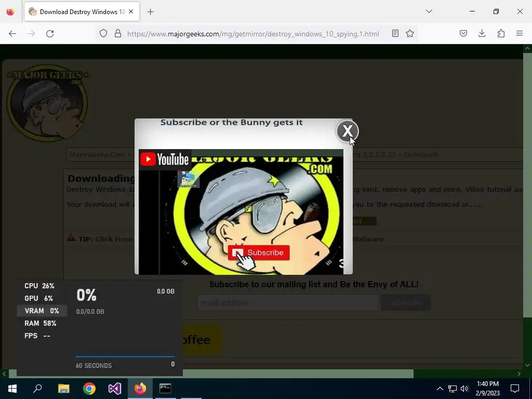532x399 pixels.
Task: Close the Subscribe popup with X
Action: [347, 131]
